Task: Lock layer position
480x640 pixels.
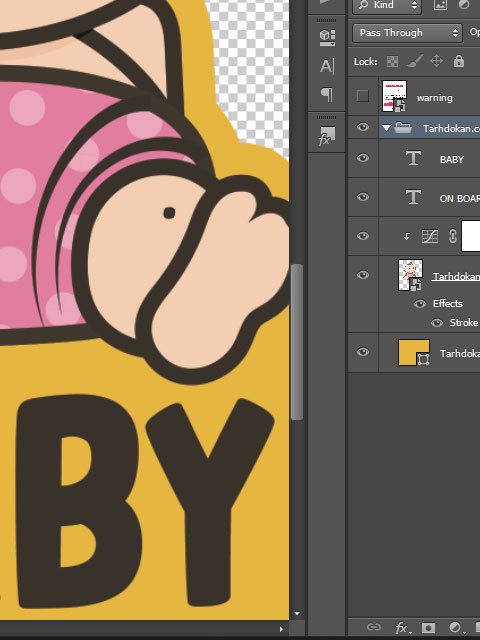Action: click(x=436, y=61)
